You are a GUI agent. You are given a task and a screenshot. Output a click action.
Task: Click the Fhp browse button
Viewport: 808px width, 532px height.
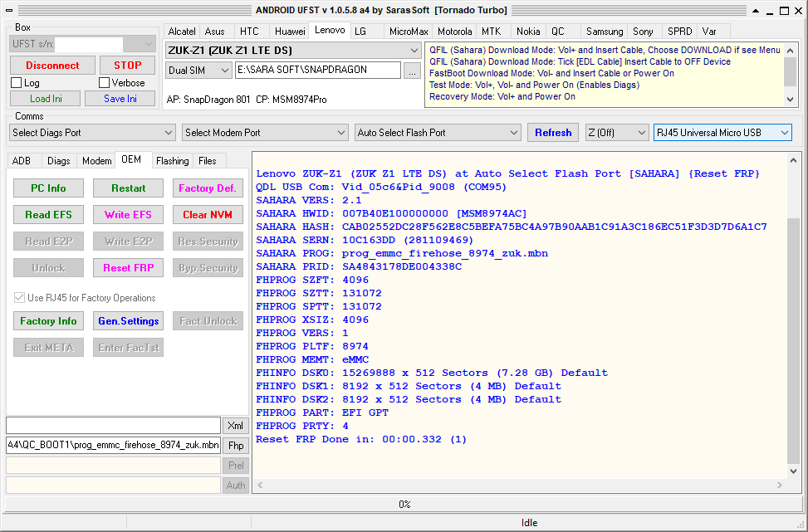point(236,446)
